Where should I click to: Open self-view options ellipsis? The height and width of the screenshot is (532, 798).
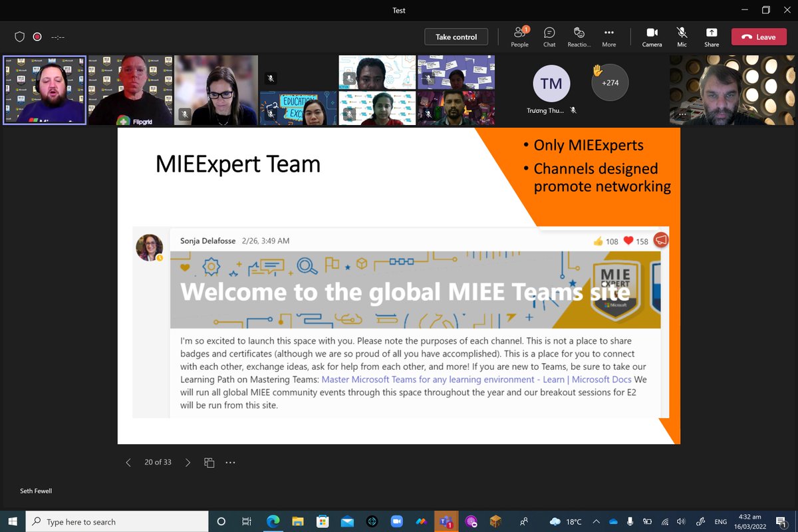(682, 114)
